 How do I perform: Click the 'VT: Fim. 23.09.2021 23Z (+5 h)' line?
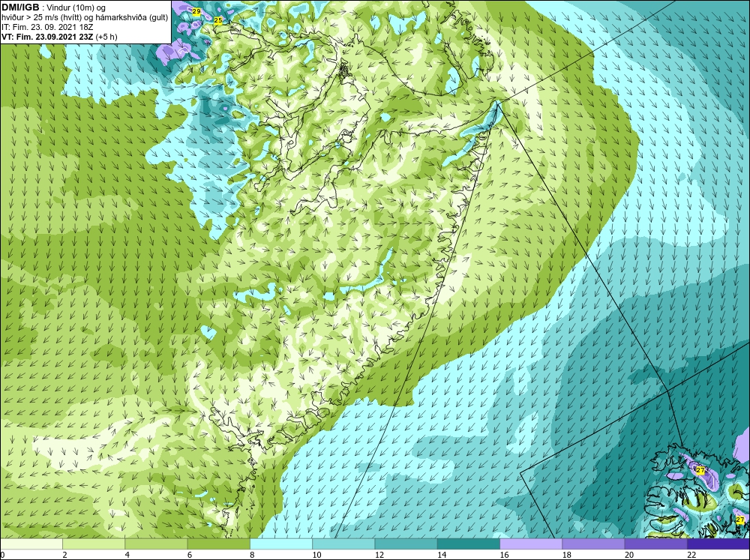[59, 37]
